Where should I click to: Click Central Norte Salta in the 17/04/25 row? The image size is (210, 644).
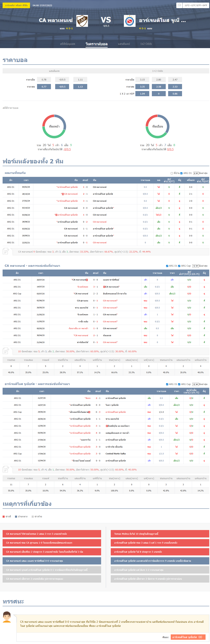pos(116,453)
